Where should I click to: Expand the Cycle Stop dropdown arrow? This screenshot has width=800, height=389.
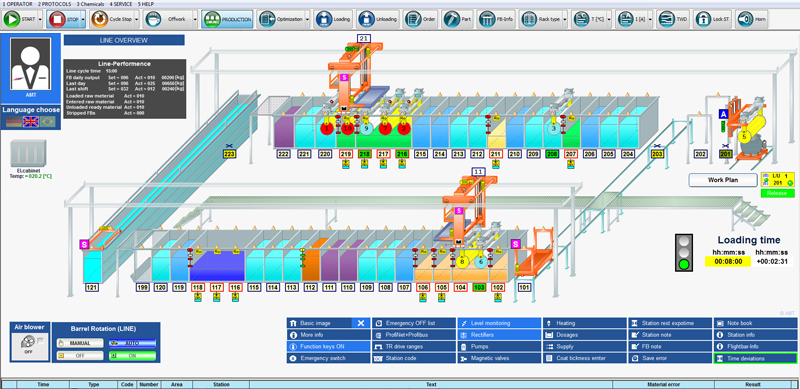137,19
